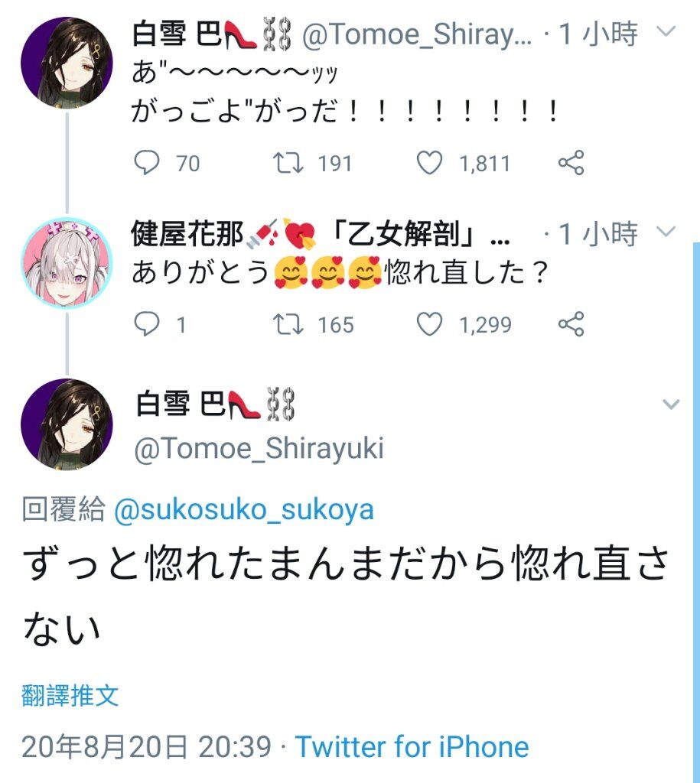Viewport: 700px width, 783px height.
Task: Open the Twitter for iPhone source link
Action: [412, 746]
